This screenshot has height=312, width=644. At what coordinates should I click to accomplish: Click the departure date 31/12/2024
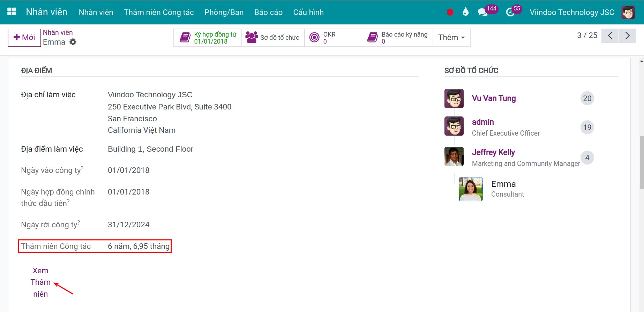(x=128, y=225)
